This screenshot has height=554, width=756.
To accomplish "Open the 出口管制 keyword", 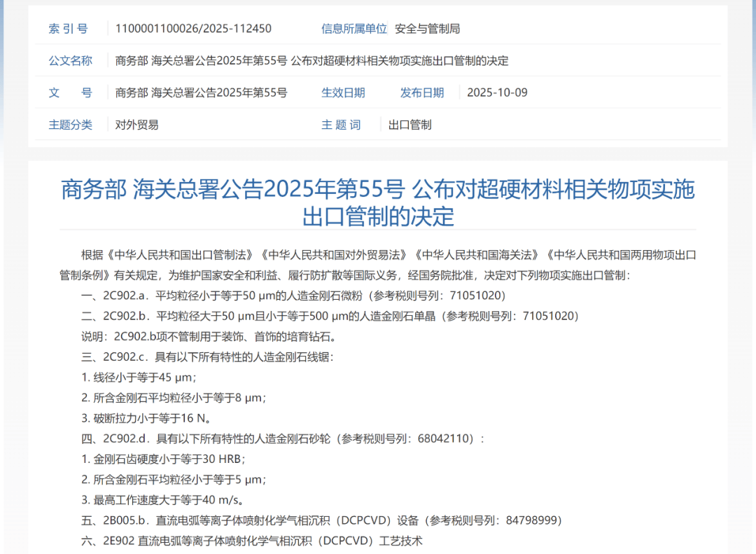I will pyautogui.click(x=410, y=125).
